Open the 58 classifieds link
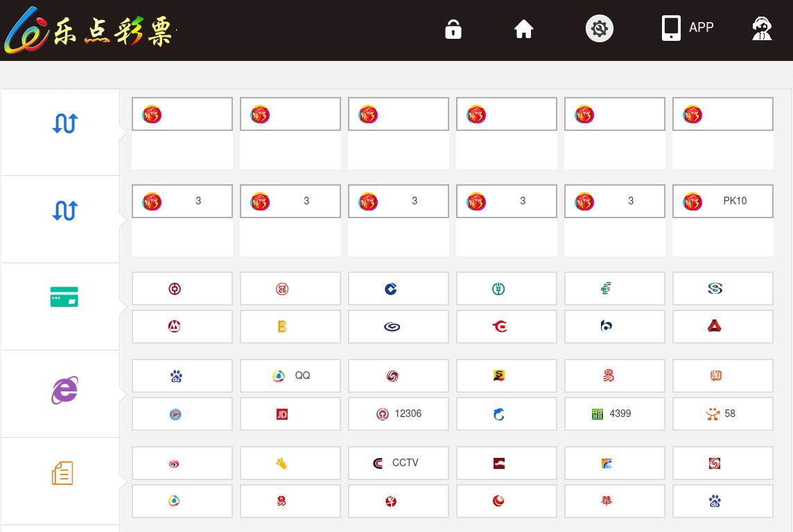This screenshot has height=532, width=793. point(723,414)
